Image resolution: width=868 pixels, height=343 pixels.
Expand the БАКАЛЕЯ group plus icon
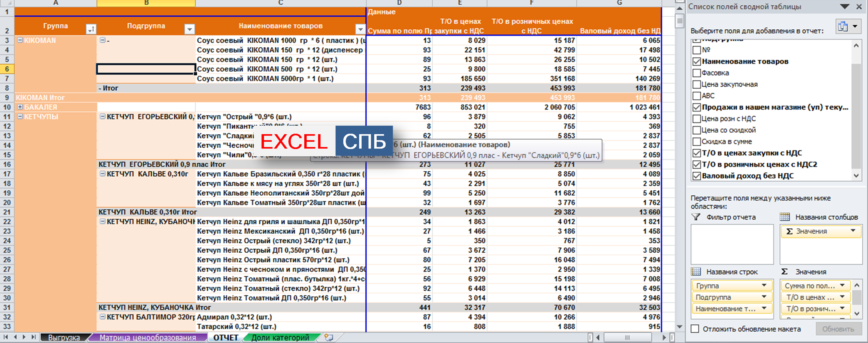20,107
